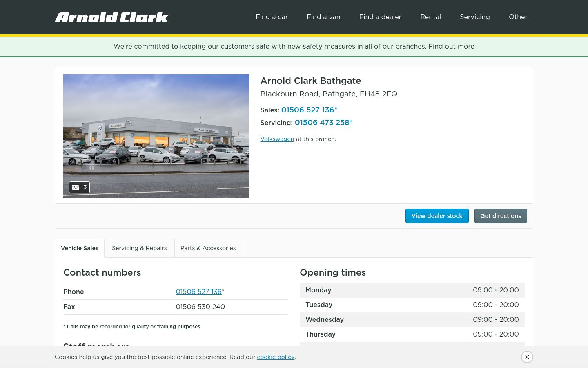Expand the Other menu
588x368 pixels.
(518, 17)
